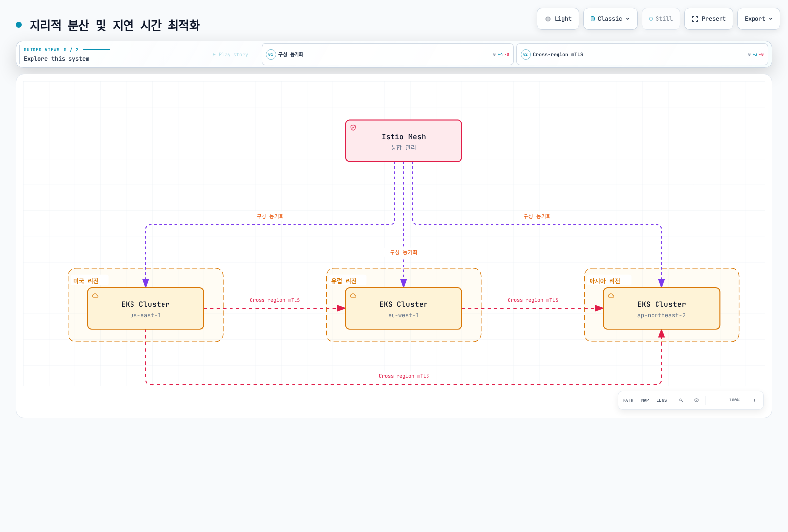Image resolution: width=788 pixels, height=532 pixels.
Task: Toggle MAP mode in canvas toolbar
Action: tap(645, 400)
